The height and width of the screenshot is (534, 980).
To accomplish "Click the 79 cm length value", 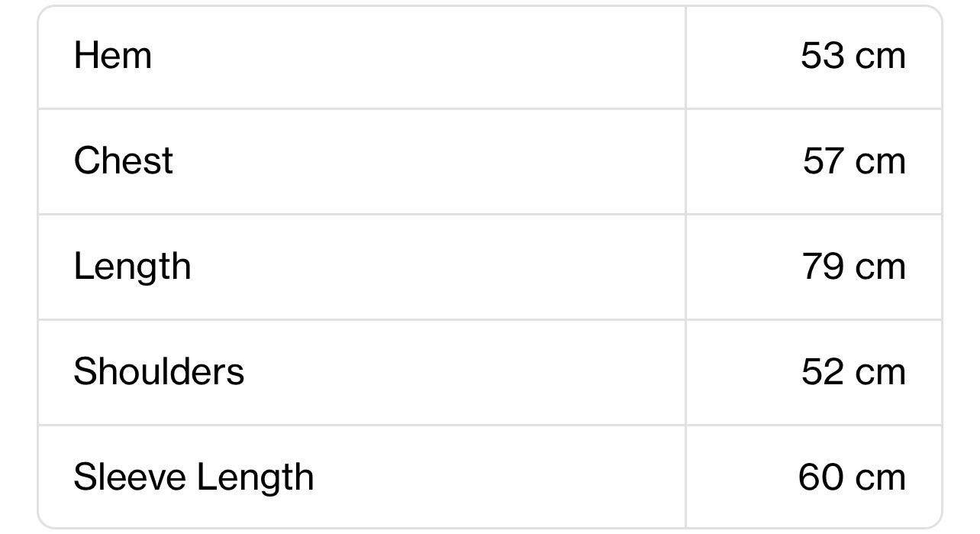I will [x=854, y=267].
